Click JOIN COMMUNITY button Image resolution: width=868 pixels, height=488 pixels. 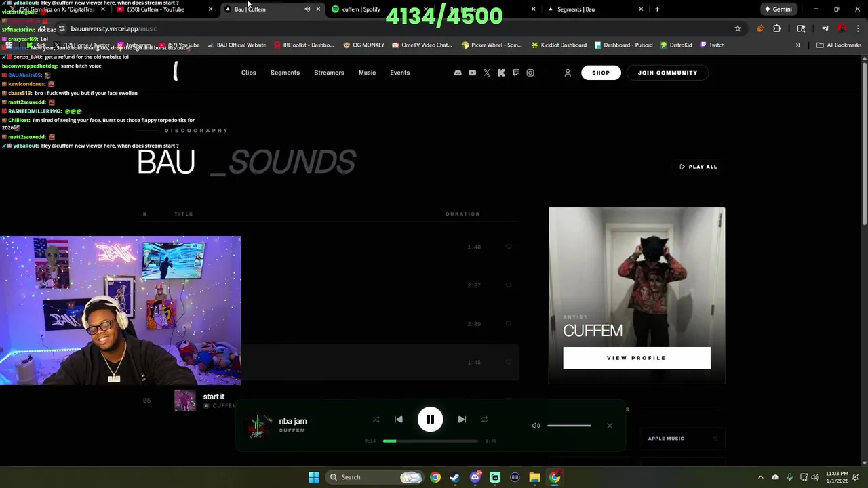(667, 73)
